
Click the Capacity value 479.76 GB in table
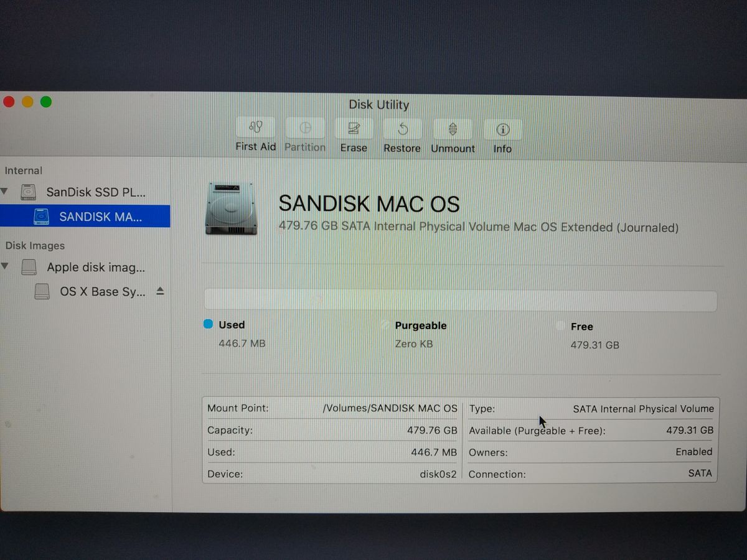[x=432, y=431]
